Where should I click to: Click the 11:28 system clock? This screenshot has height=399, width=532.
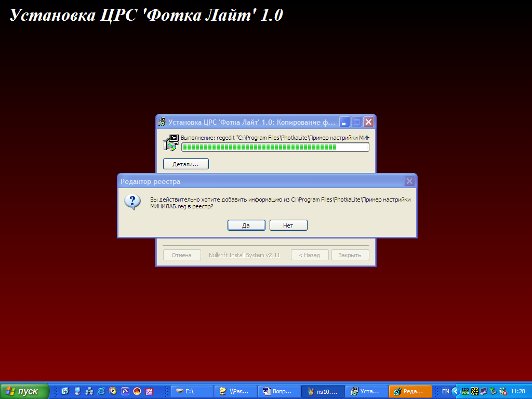[518, 391]
